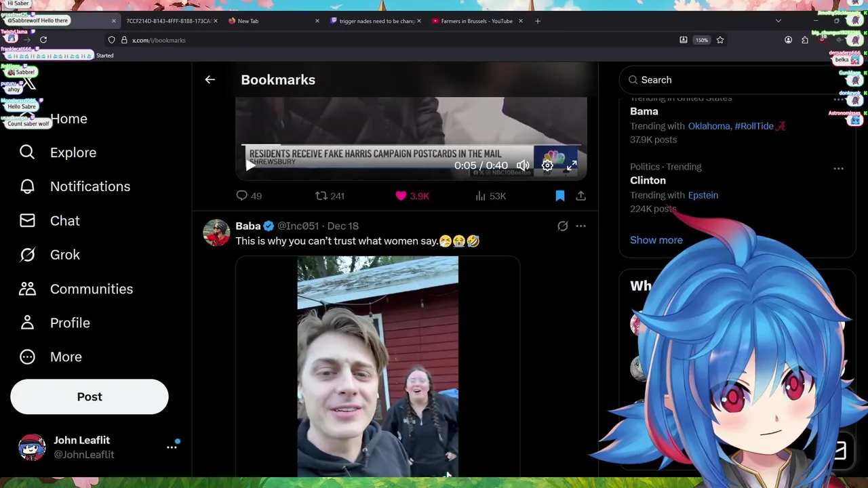The height and width of the screenshot is (488, 868).
Task: Click John Leaflit profile avatar
Action: coord(32,447)
